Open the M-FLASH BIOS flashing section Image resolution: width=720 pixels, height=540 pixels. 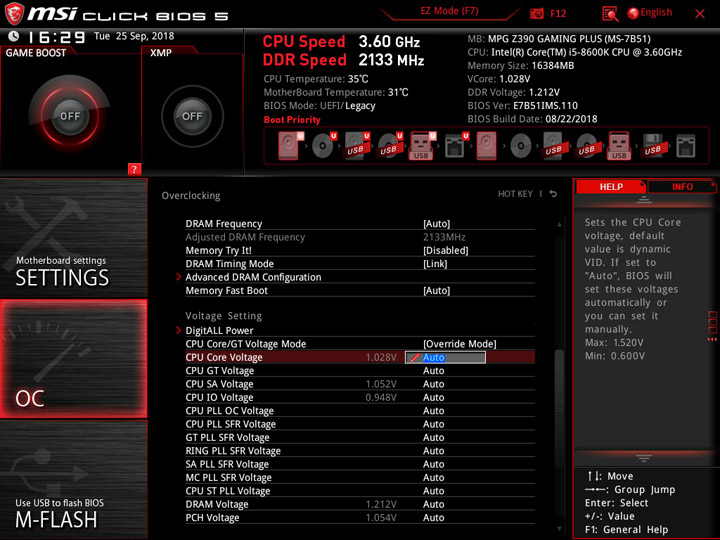click(73, 480)
